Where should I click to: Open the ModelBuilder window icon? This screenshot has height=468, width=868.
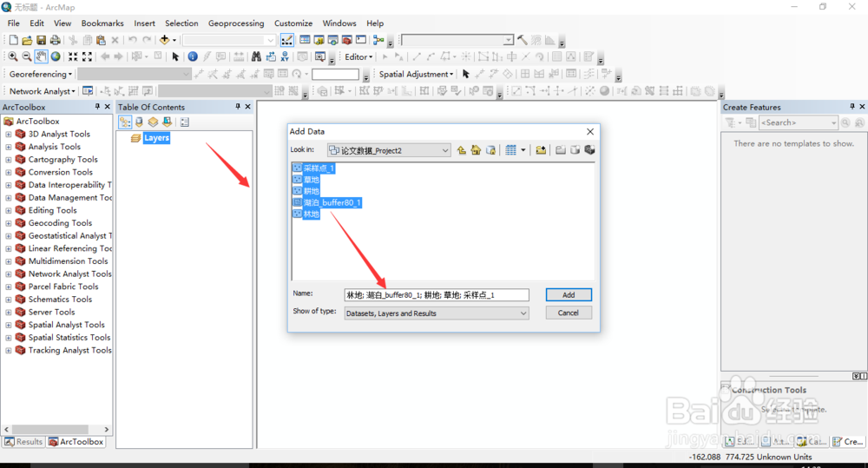[378, 40]
